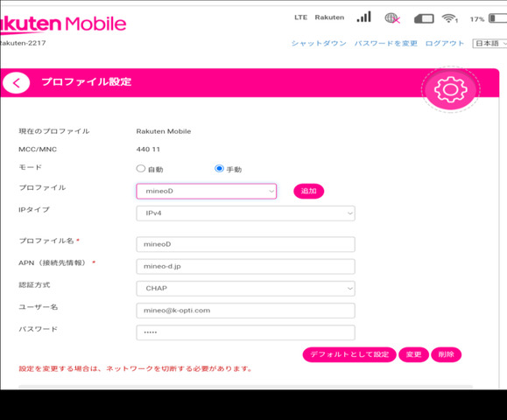Click the 削除 button
This screenshot has width=507, height=420.
coord(447,354)
